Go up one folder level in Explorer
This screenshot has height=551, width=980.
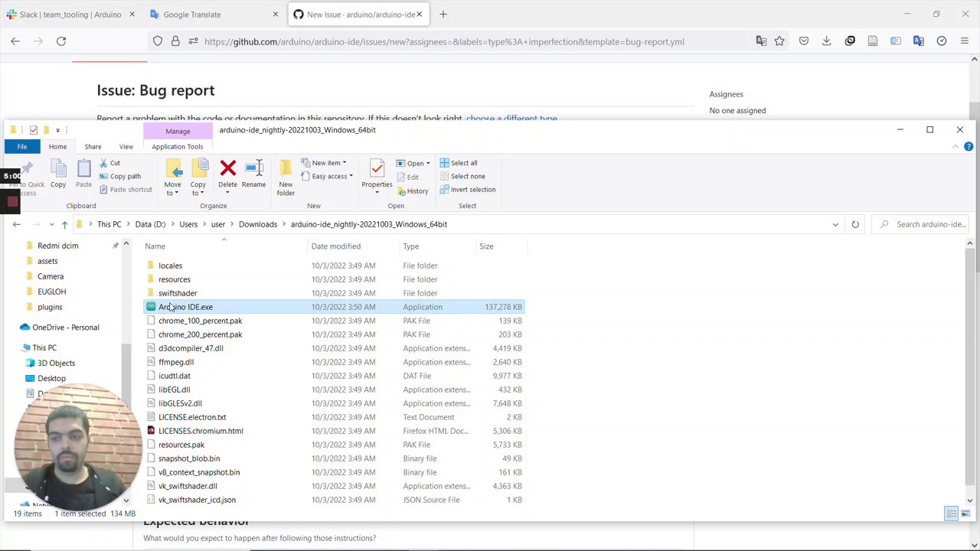(64, 224)
